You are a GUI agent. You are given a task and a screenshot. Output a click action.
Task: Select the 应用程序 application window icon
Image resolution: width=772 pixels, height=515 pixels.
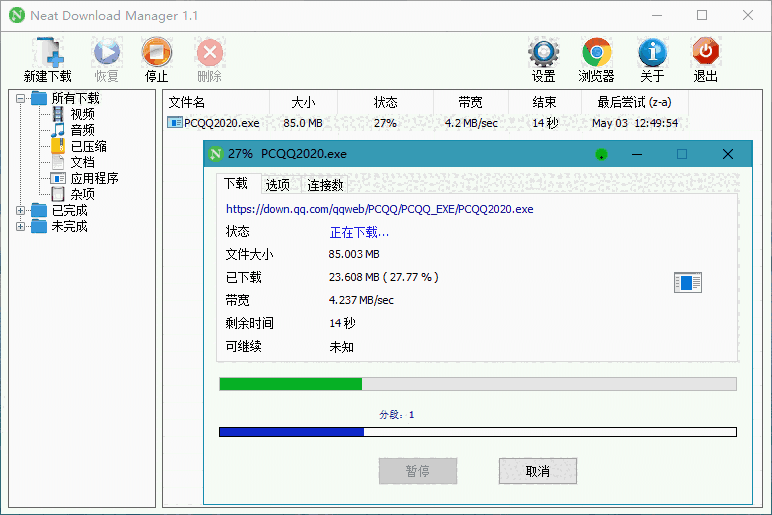click(x=58, y=178)
